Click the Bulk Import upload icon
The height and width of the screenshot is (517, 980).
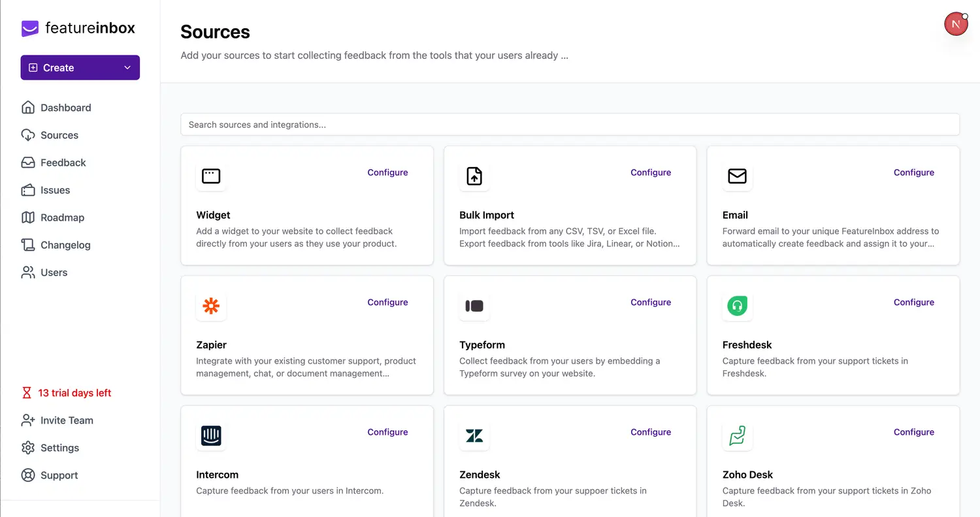(x=474, y=176)
